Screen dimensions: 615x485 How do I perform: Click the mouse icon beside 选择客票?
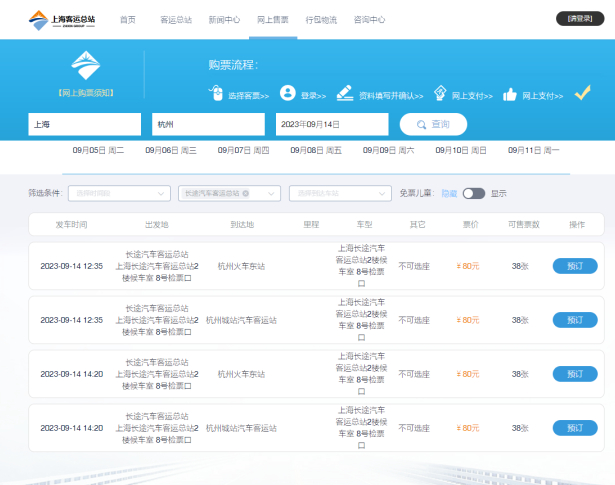[216, 94]
